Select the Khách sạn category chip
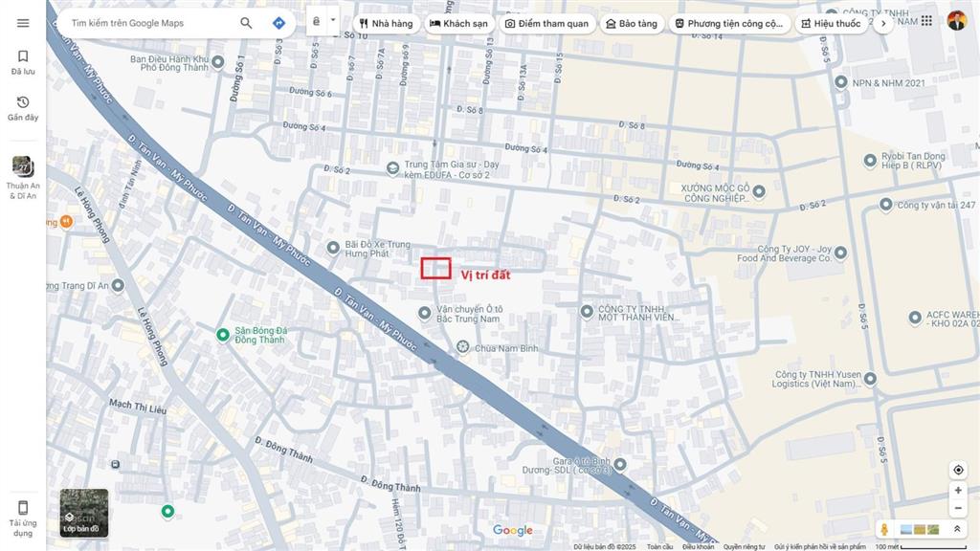 [x=458, y=24]
